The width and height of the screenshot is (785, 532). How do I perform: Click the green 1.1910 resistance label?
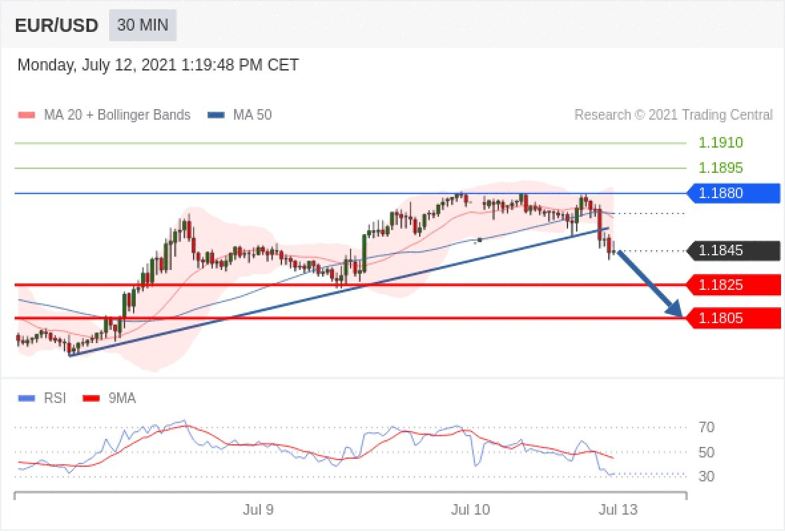[720, 142]
